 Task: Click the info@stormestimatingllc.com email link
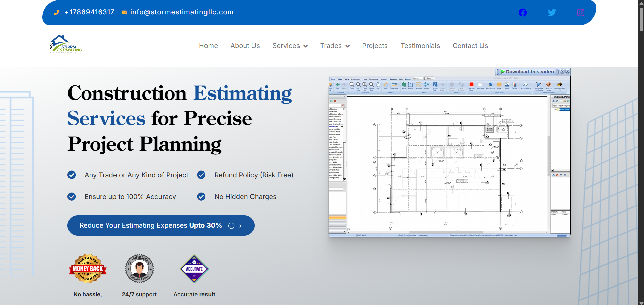(x=182, y=12)
